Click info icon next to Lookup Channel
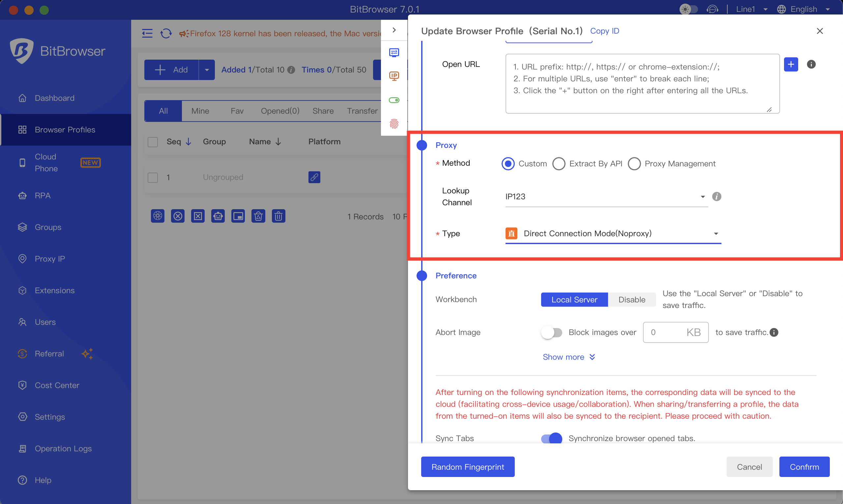 point(716,197)
